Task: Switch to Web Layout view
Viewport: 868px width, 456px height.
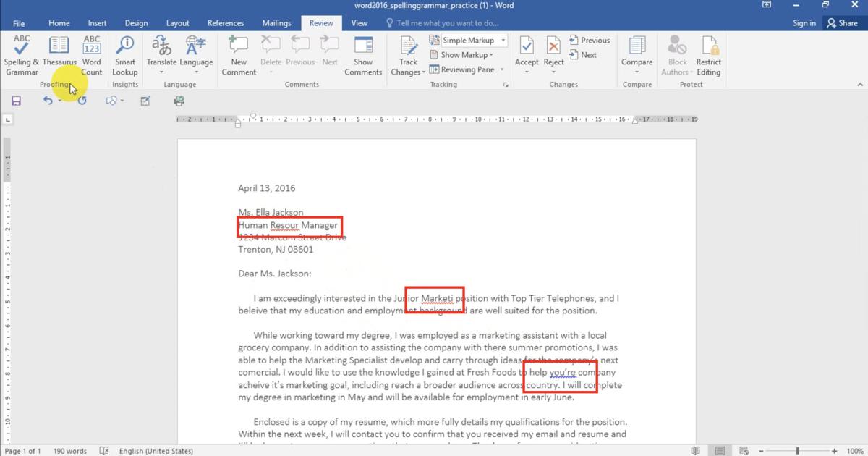Action: coord(744,451)
